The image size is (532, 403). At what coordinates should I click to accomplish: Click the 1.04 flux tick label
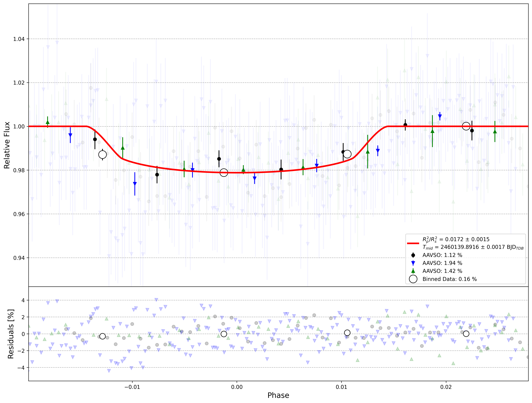pyautogui.click(x=19, y=39)
